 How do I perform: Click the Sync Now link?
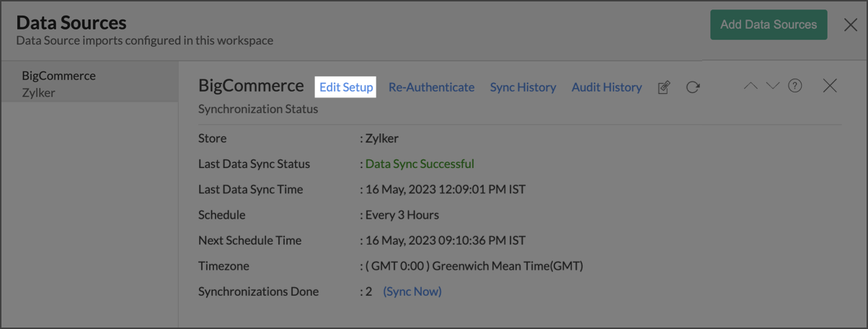click(412, 291)
